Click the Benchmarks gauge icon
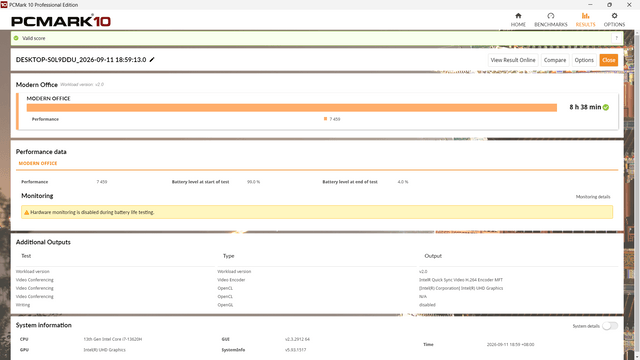Screen dimensions: 640x360 pos(551,16)
